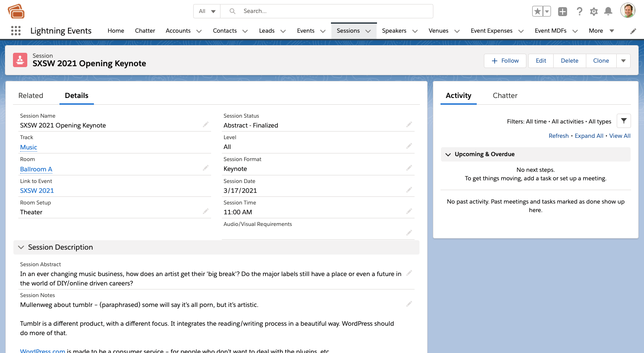Edit Room Setup pencil icon
This screenshot has width=644, height=353.
tap(206, 211)
